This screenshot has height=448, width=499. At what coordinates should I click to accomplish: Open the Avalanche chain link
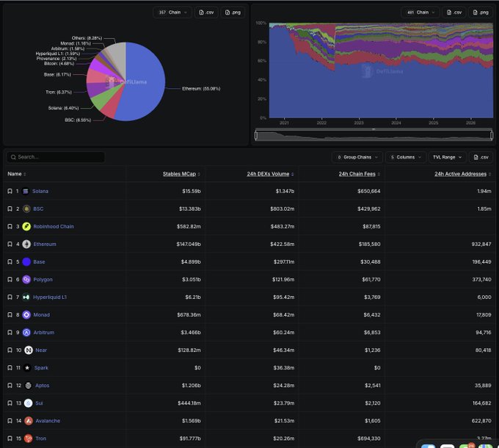pos(48,421)
